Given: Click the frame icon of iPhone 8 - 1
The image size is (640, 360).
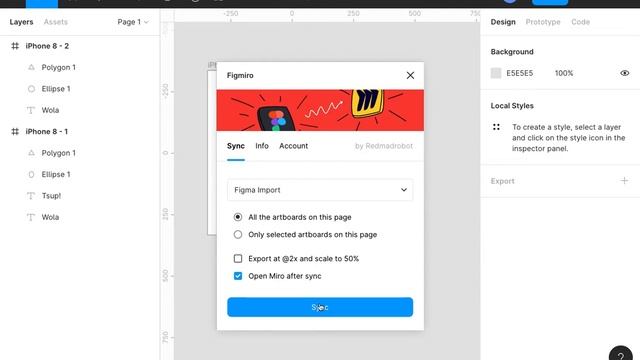Looking at the screenshot, I should point(15,131).
